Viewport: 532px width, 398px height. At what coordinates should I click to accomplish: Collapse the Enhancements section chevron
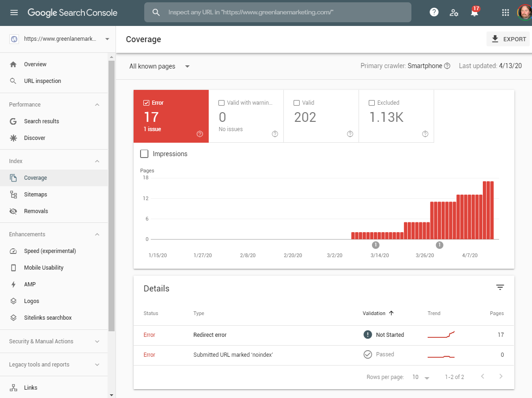click(97, 234)
